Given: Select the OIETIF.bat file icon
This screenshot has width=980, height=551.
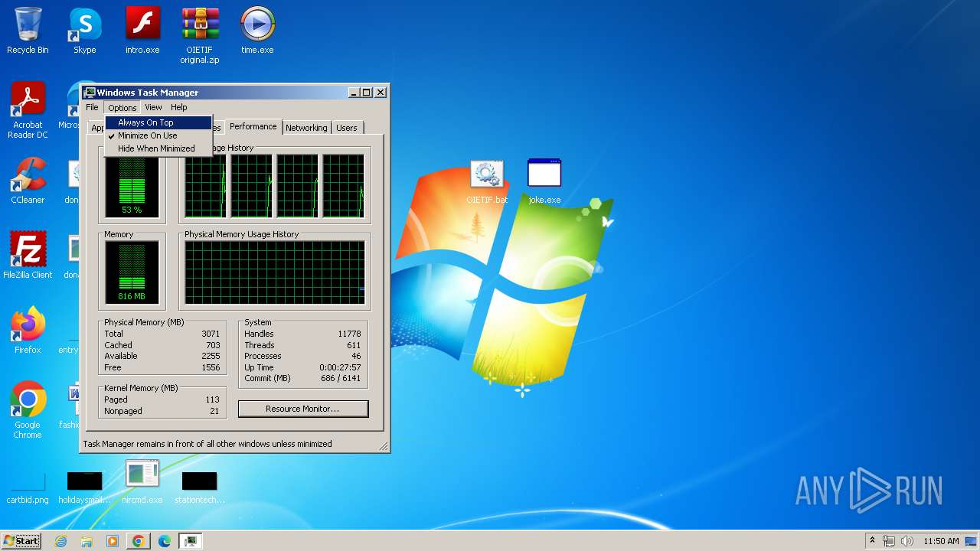Looking at the screenshot, I should pos(487,182).
